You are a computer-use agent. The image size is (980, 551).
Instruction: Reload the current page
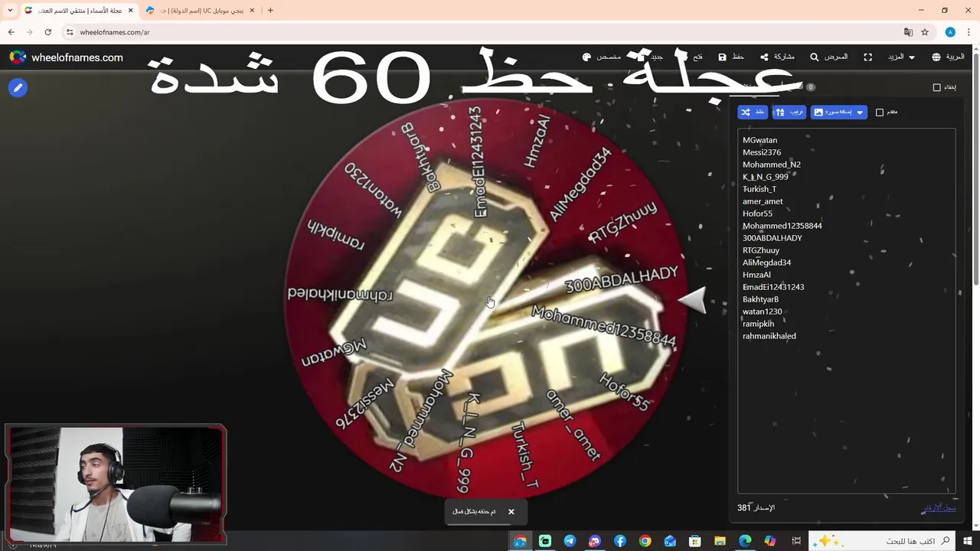47,32
